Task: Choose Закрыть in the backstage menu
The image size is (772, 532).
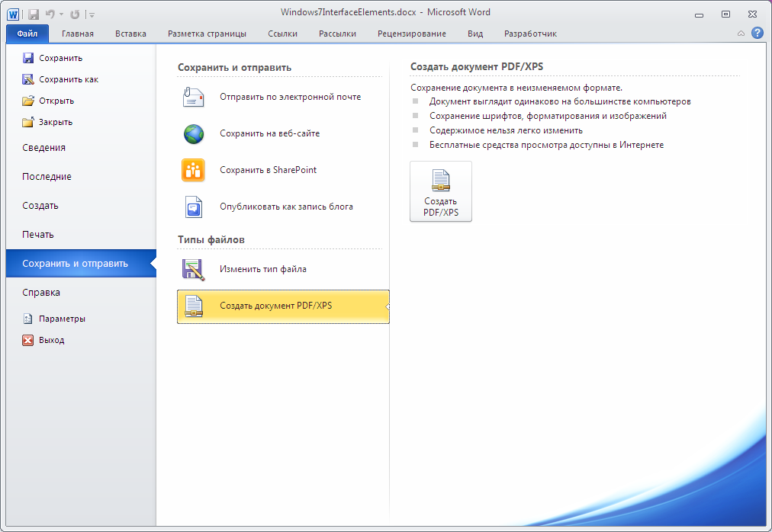Action: [x=48, y=122]
